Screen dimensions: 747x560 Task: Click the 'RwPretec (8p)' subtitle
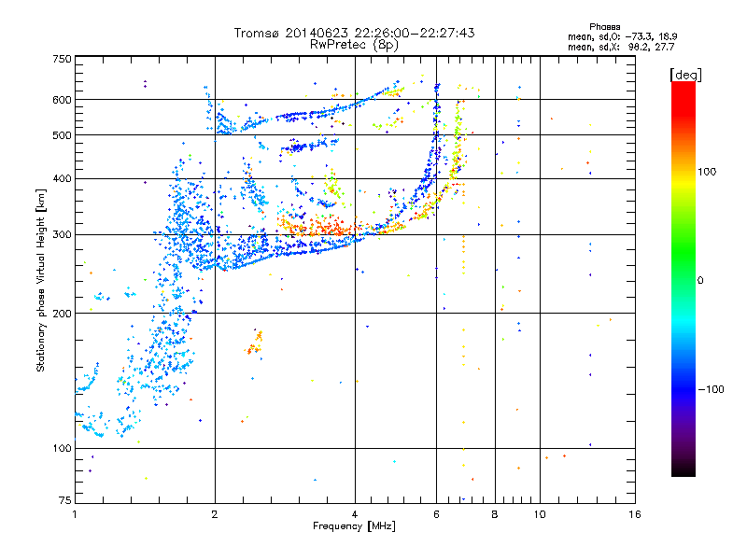354,45
